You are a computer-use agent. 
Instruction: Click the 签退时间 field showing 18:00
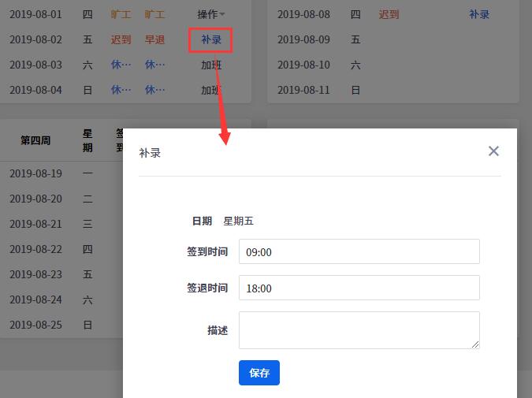click(359, 288)
